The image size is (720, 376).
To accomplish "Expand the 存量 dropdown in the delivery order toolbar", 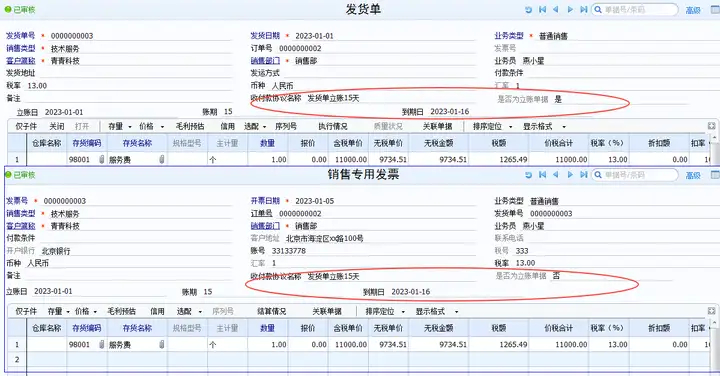I will coord(119,126).
